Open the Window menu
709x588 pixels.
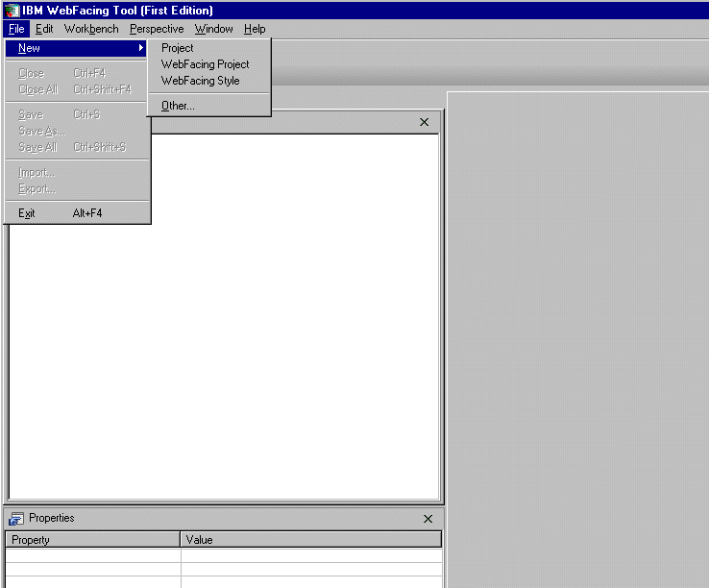point(214,29)
